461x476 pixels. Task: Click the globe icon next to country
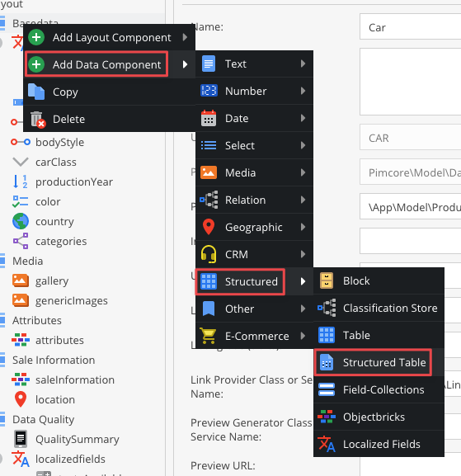click(x=21, y=221)
